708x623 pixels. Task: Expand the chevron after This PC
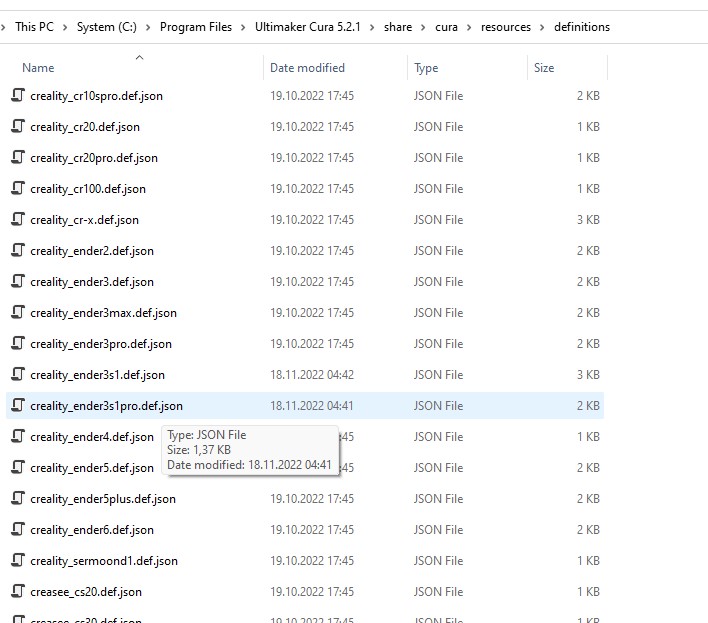pyautogui.click(x=65, y=28)
